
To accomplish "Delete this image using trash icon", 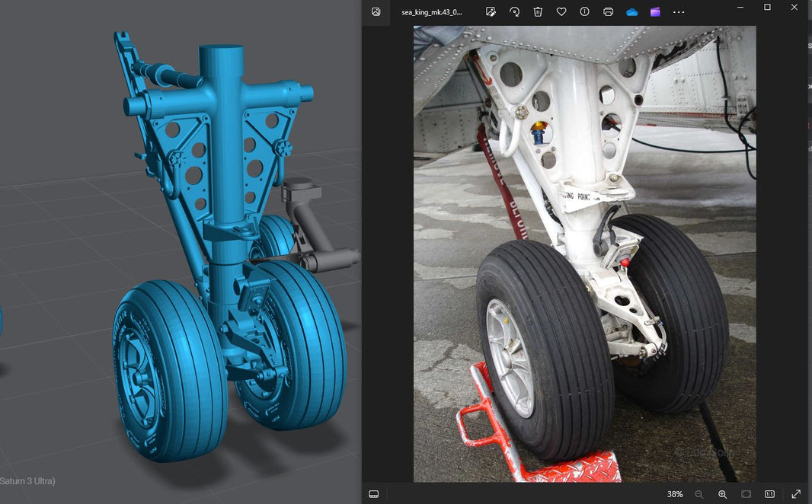I will click(x=539, y=12).
